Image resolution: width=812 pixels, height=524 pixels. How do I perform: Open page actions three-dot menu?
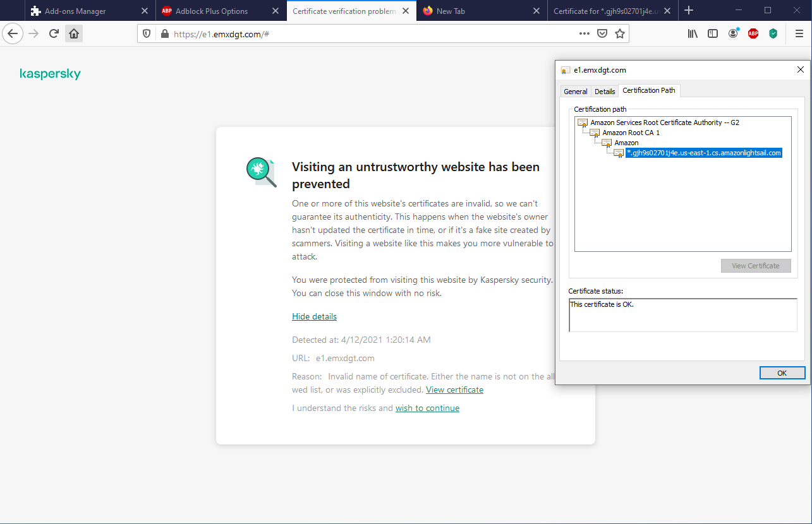pos(585,33)
